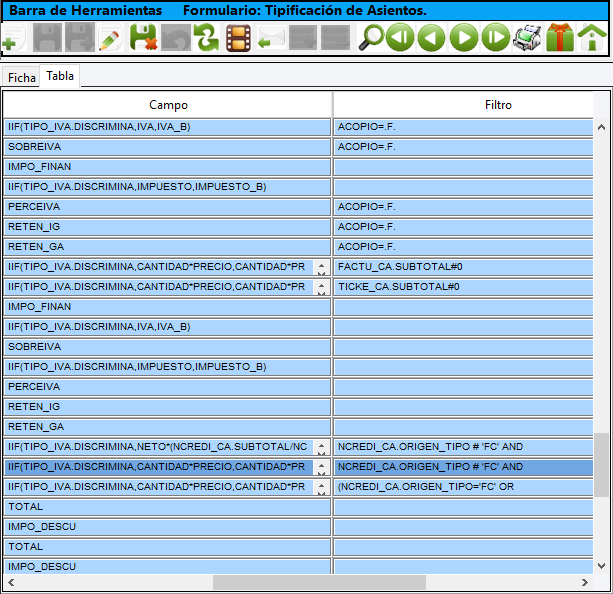The height and width of the screenshot is (594, 613).
Task: Click vertical scrollbar down arrow
Action: tap(601, 565)
